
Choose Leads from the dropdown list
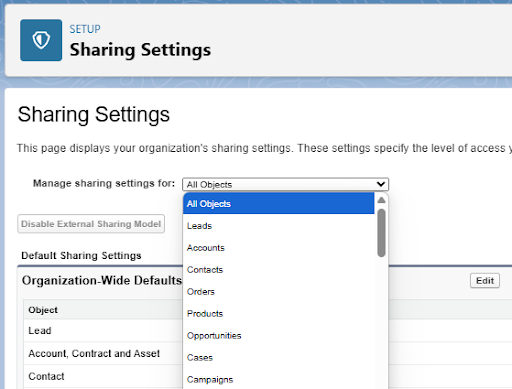278,226
